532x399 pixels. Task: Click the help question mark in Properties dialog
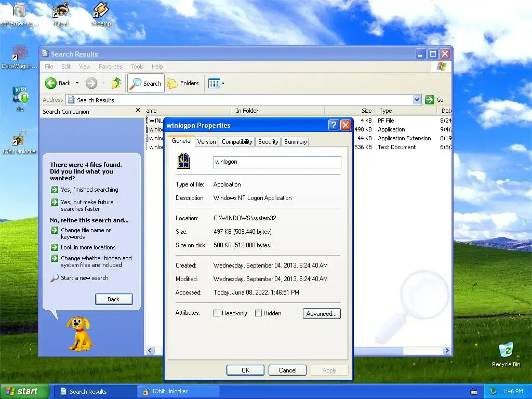pos(334,125)
